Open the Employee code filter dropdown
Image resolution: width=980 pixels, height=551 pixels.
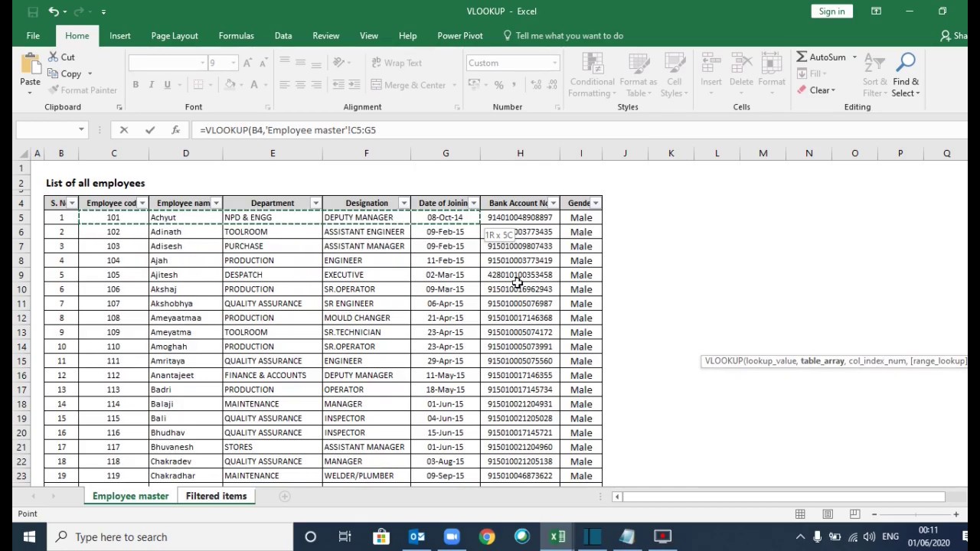point(142,203)
